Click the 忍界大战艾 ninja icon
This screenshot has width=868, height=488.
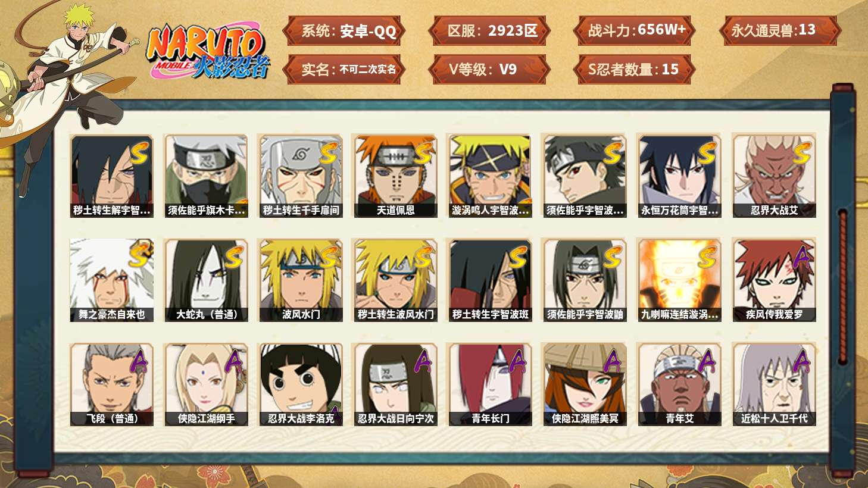pyautogui.click(x=774, y=176)
